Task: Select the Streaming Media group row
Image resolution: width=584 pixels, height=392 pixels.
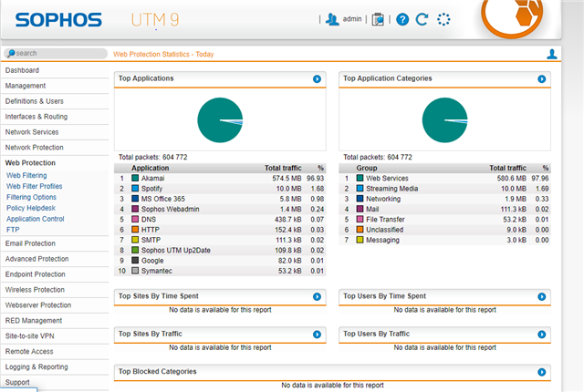Action: click(444, 189)
